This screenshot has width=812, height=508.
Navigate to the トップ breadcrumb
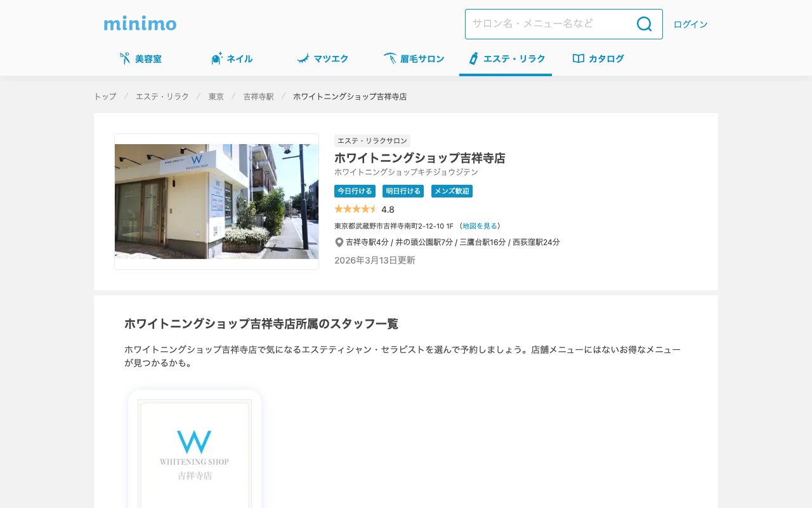pos(105,96)
